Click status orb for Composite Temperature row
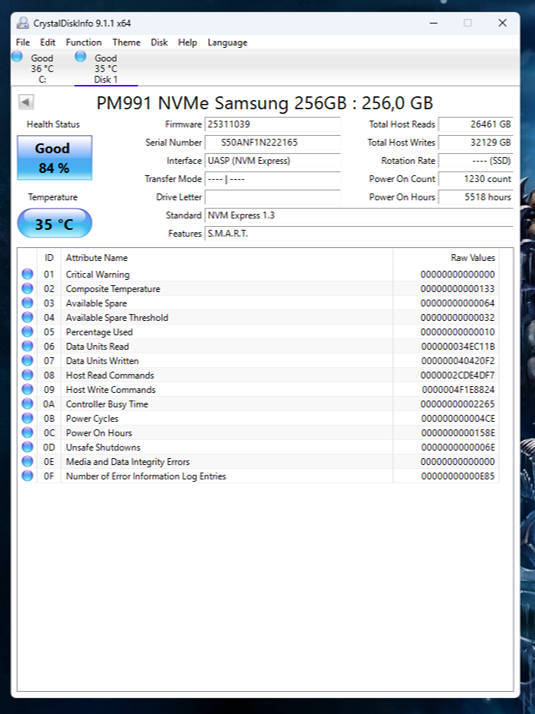The width and height of the screenshot is (535, 714). pos(27,288)
